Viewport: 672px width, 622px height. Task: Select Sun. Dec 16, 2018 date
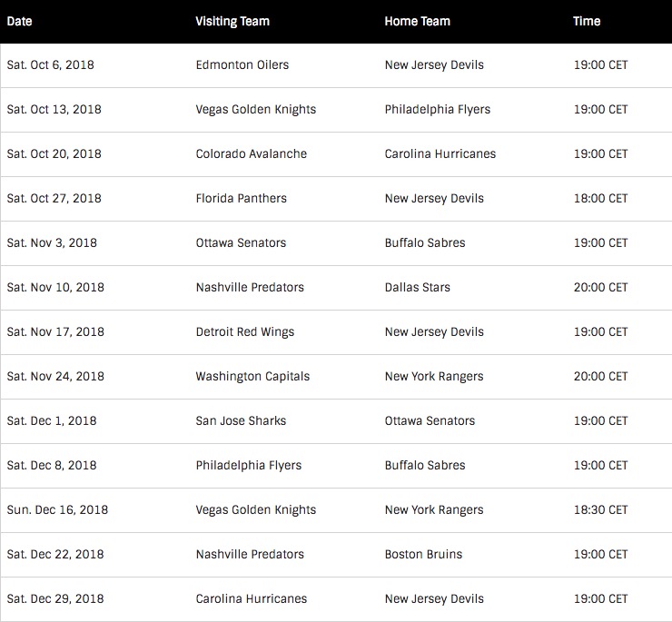57,509
